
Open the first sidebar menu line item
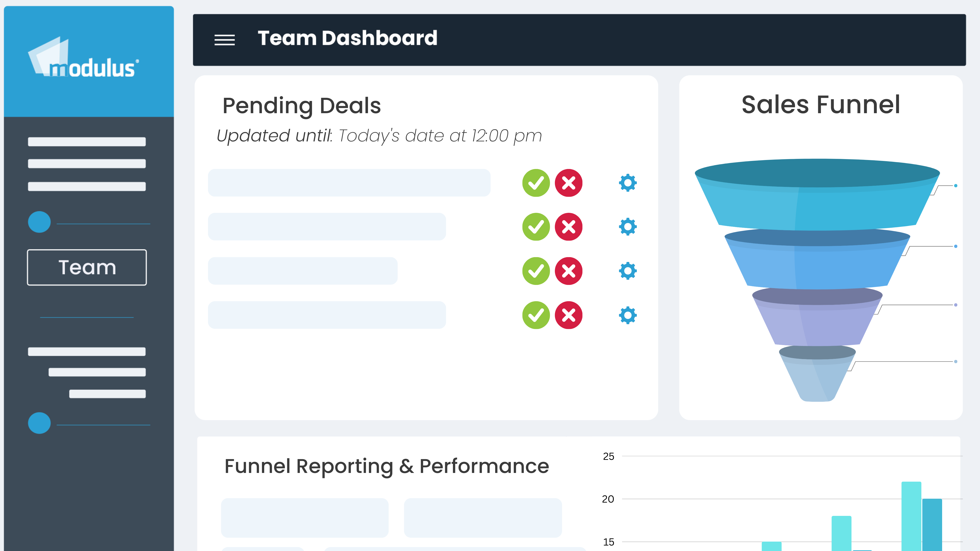[87, 142]
